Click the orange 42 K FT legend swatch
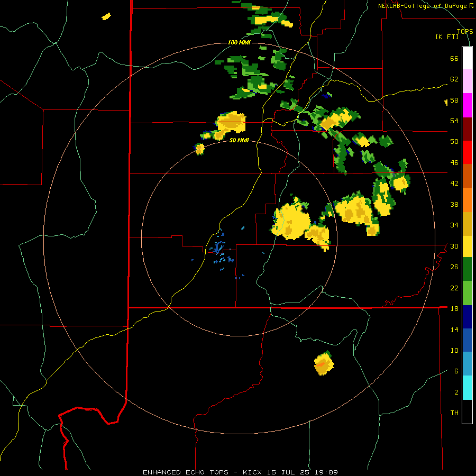Screen dimensions: 476x476 coord(467,200)
